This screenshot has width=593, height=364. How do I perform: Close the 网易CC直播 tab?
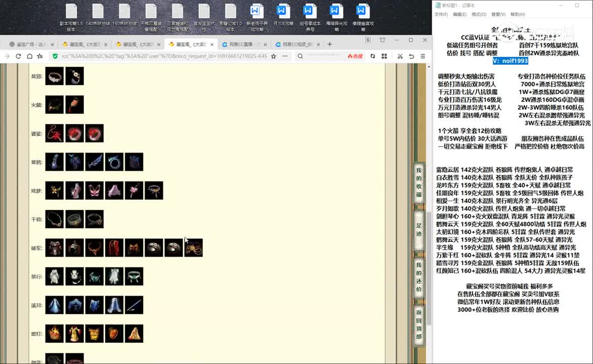[x=265, y=44]
